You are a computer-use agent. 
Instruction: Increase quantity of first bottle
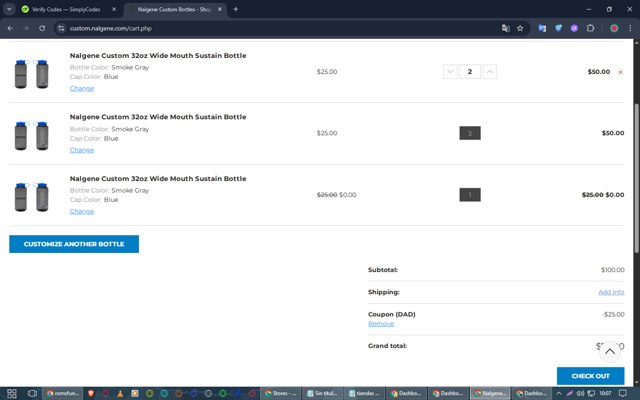pos(490,72)
